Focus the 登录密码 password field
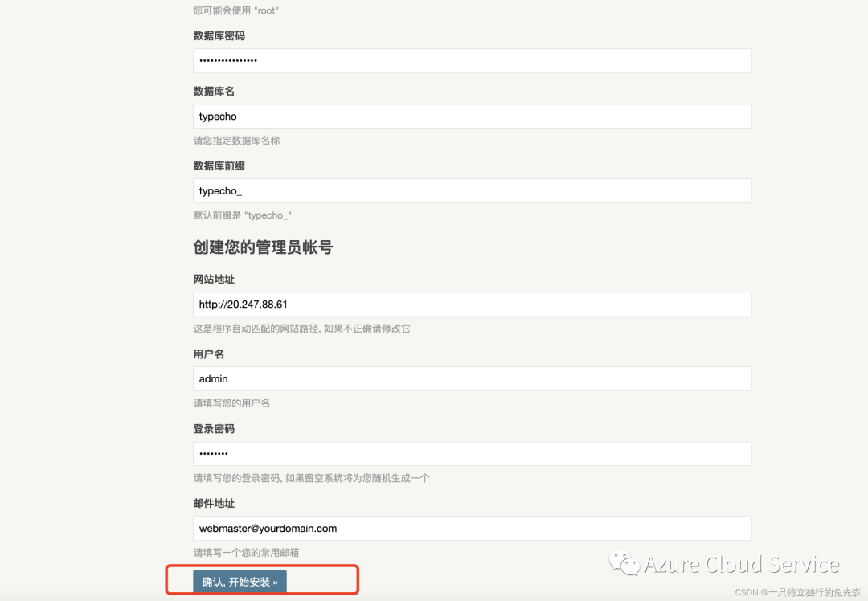This screenshot has width=868, height=601. pyautogui.click(x=473, y=454)
